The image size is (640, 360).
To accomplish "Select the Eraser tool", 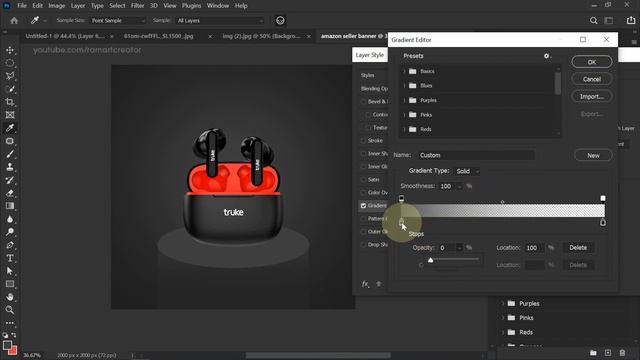I will tap(10, 193).
